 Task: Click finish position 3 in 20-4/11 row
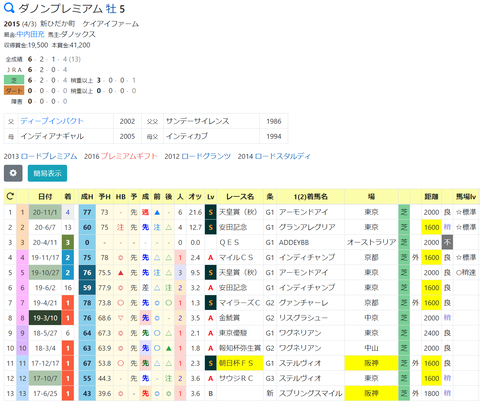(x=68, y=242)
